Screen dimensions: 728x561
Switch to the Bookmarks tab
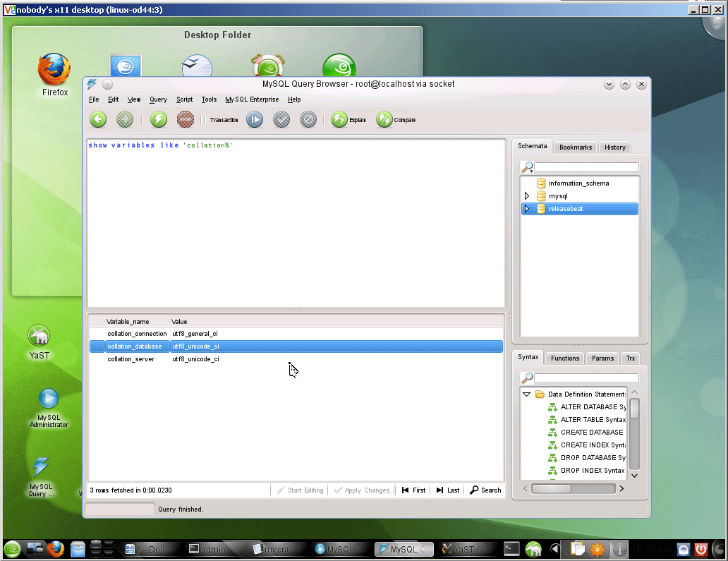click(x=576, y=147)
